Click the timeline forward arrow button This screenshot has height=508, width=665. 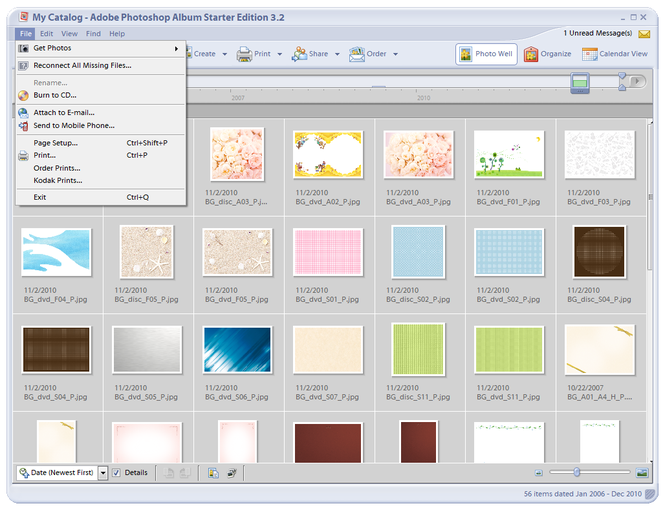[637, 81]
